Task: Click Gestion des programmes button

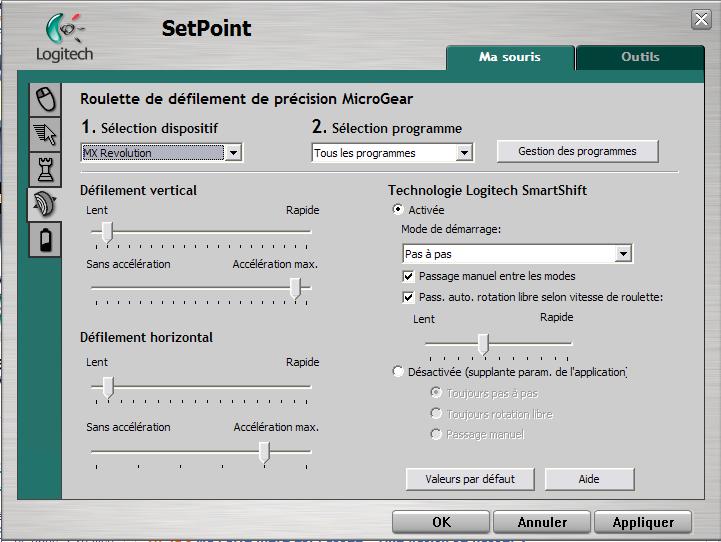Action: pos(578,151)
